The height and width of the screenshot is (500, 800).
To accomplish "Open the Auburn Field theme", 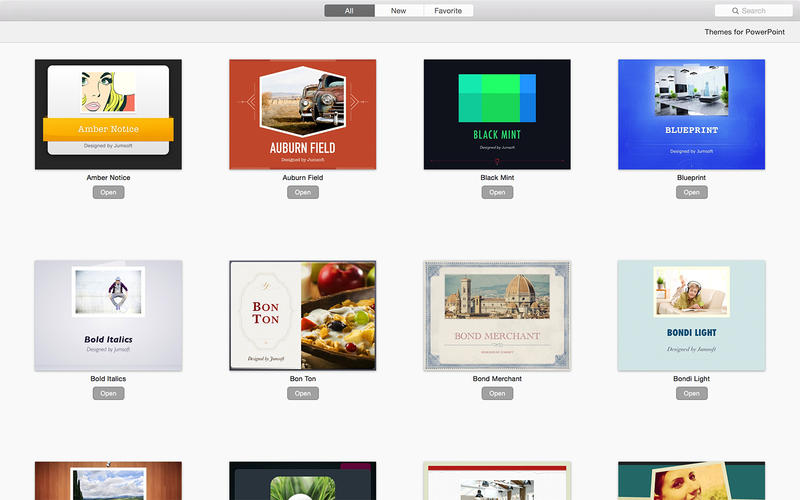I will tap(302, 192).
